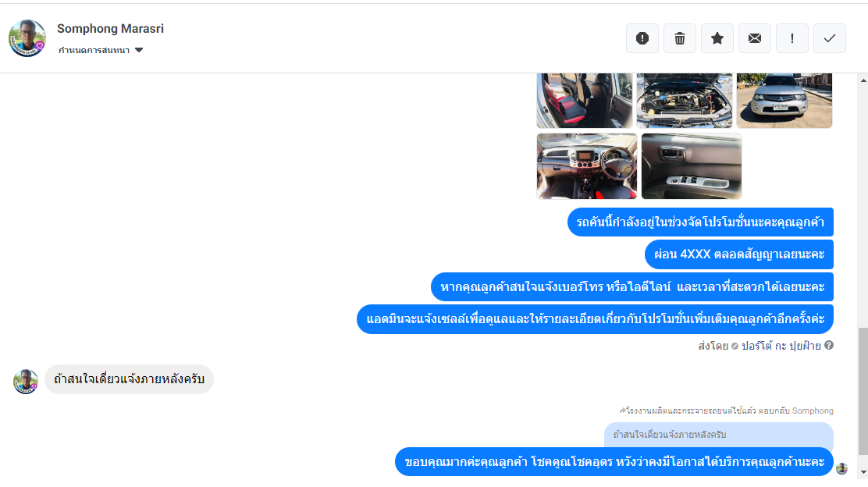Screen dimensions: 868x487
Task: Open Somphong Marasri's header profile picture
Action: pos(27,38)
